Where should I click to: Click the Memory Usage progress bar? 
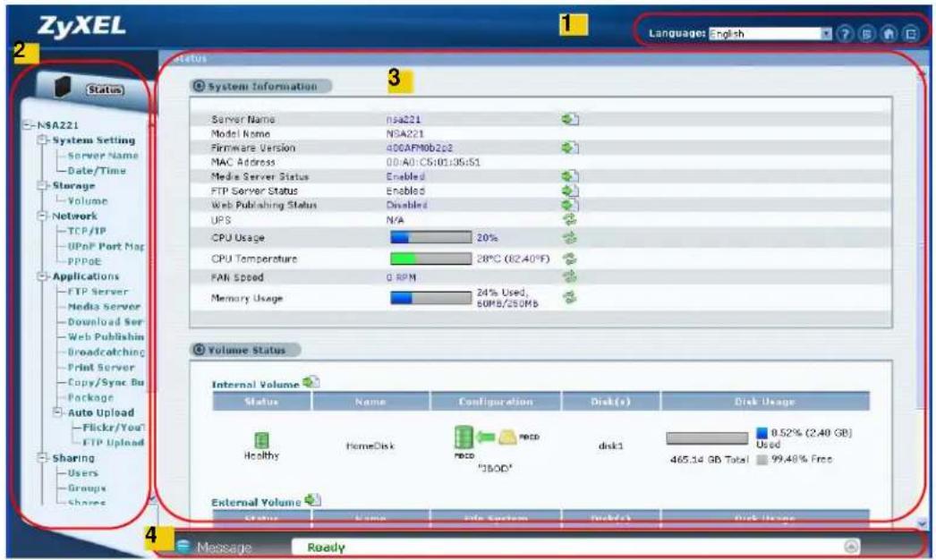click(x=430, y=297)
